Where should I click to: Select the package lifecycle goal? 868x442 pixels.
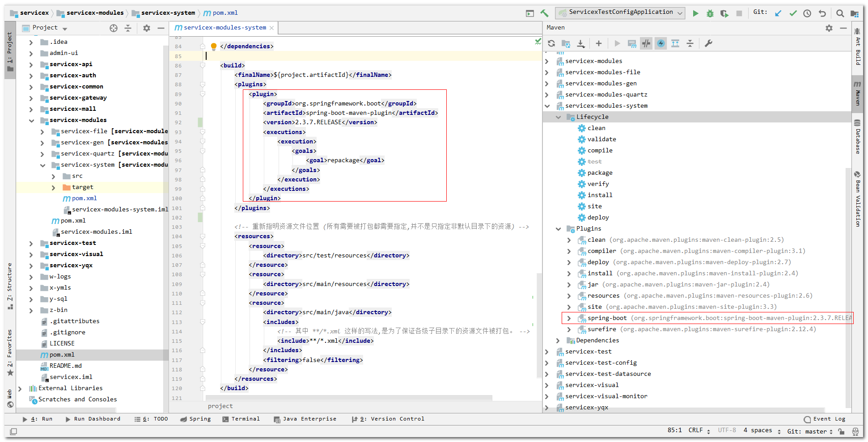pos(600,173)
